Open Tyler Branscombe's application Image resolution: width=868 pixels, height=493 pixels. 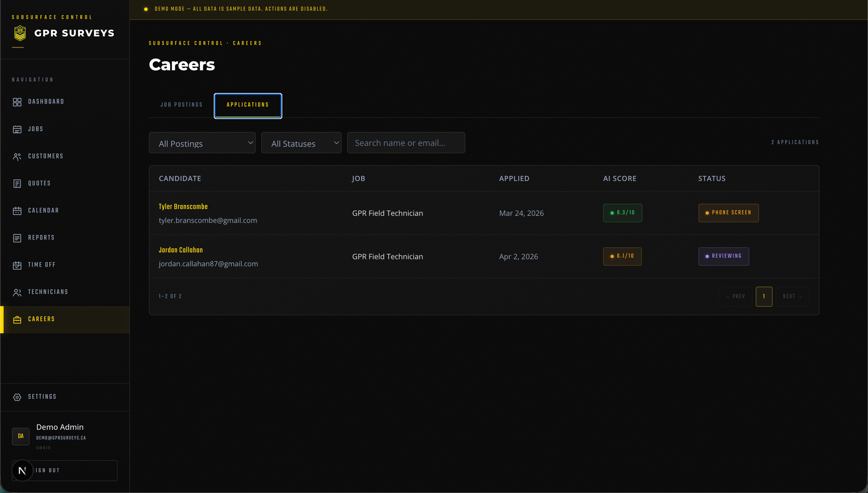pyautogui.click(x=183, y=207)
